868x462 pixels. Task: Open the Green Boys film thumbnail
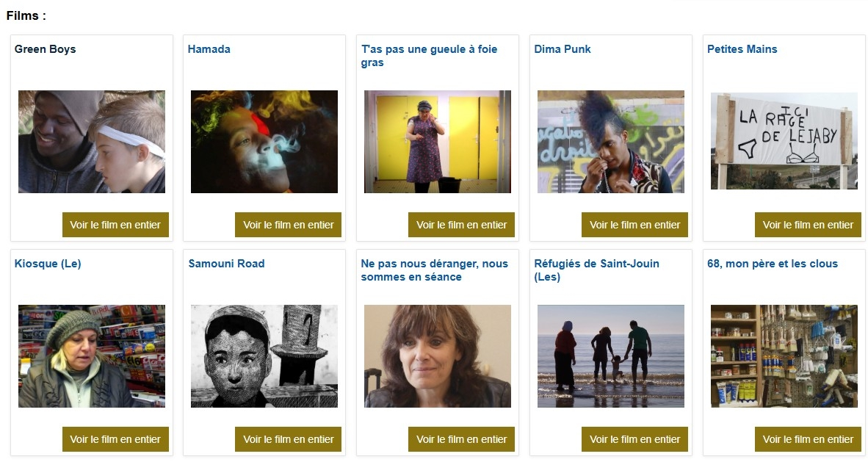point(91,142)
